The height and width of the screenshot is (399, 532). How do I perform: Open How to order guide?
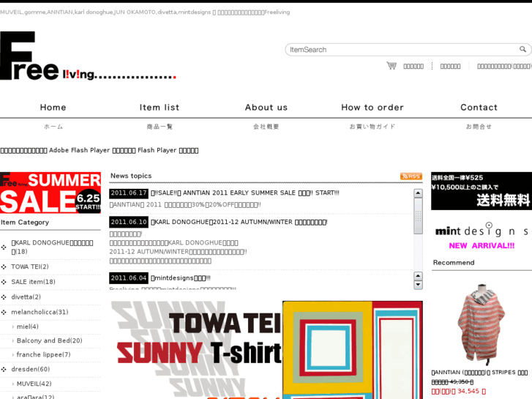click(x=372, y=108)
